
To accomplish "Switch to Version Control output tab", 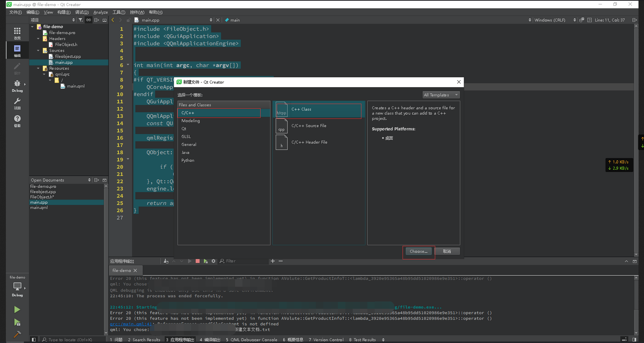I will (326, 340).
